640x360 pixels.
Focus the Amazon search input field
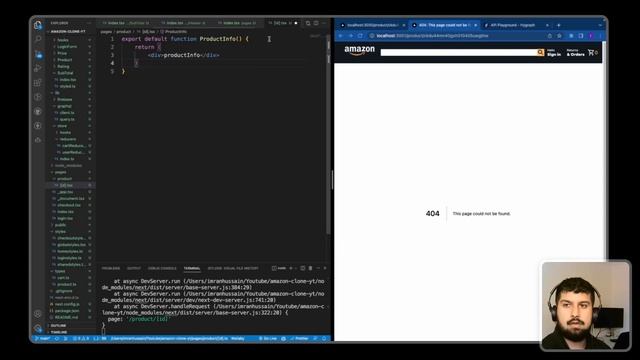(459, 52)
